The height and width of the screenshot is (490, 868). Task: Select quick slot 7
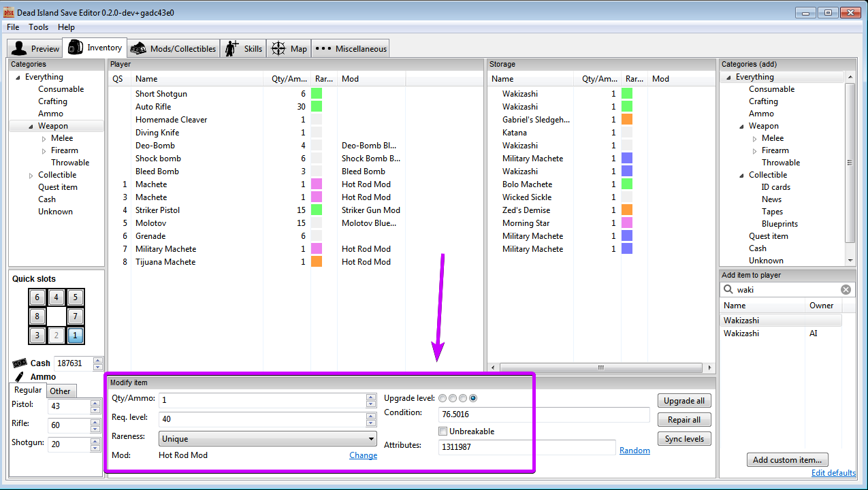pyautogui.click(x=76, y=316)
